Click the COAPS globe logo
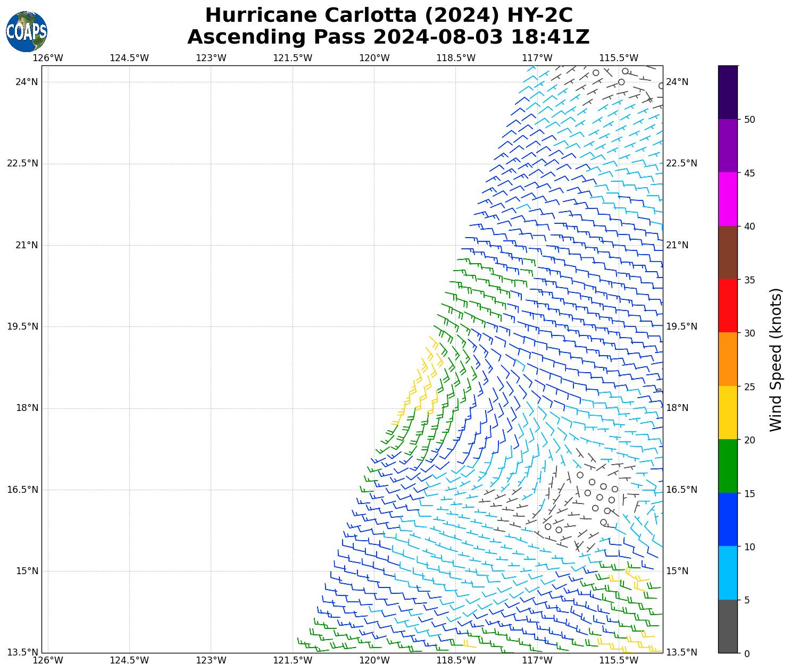This screenshot has height=672, width=791. 27,31
